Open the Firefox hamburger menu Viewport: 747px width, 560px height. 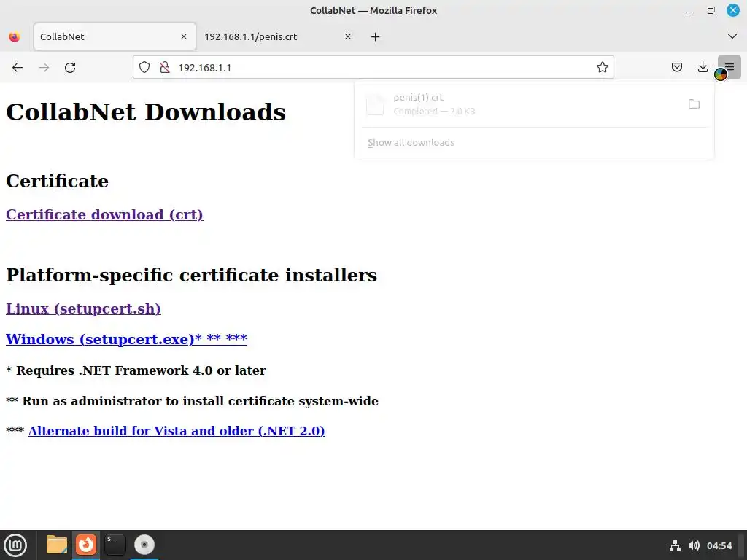click(x=729, y=68)
